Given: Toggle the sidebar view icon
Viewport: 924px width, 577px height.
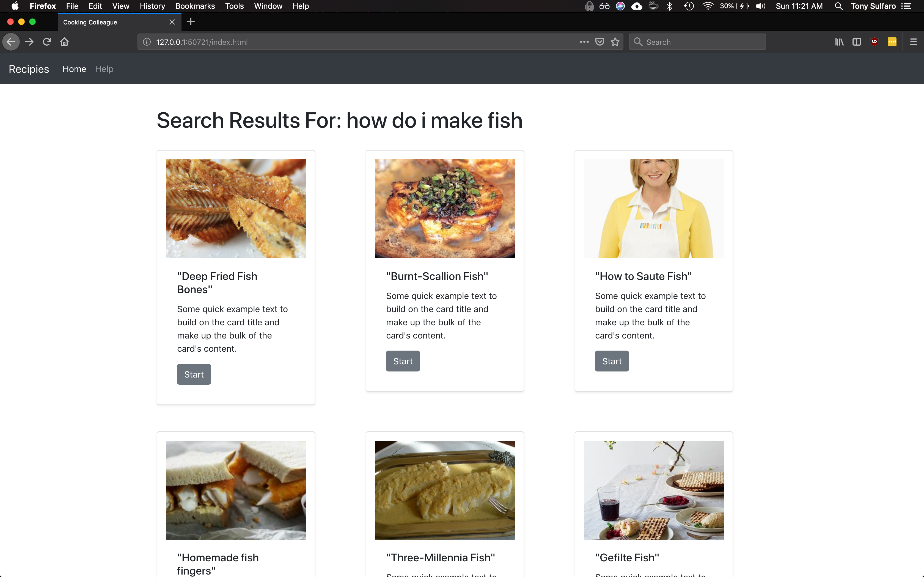Looking at the screenshot, I should (x=856, y=42).
